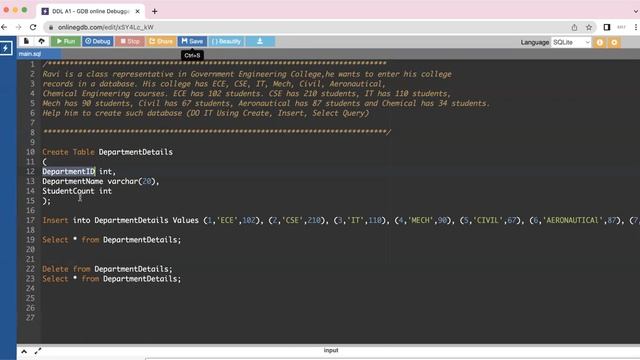640x360 pixels.
Task: Click the upload file cloud icon
Action: click(x=42, y=41)
